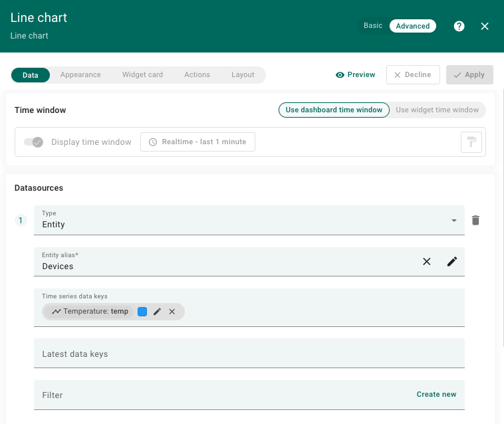The height and width of the screenshot is (424, 504).
Task: Click the Latest data keys field
Action: point(249,353)
